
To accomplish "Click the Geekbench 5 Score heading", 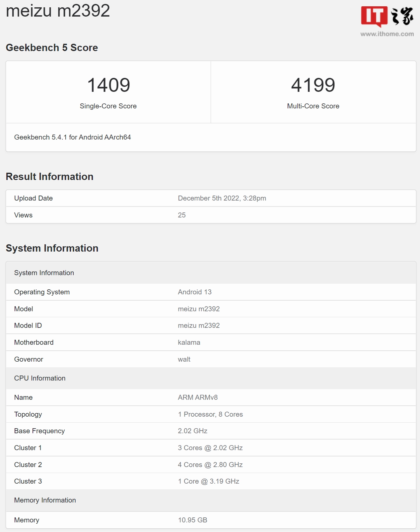I will coord(52,48).
